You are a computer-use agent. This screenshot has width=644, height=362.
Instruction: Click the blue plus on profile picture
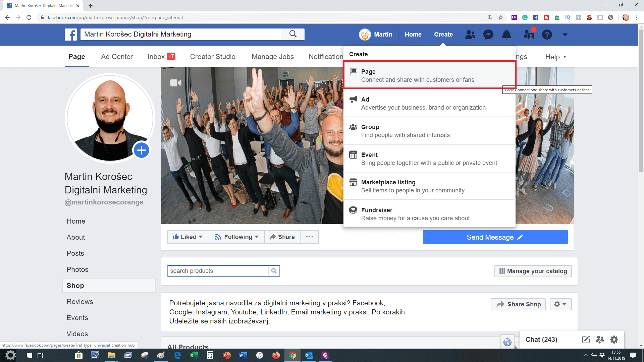(x=142, y=150)
